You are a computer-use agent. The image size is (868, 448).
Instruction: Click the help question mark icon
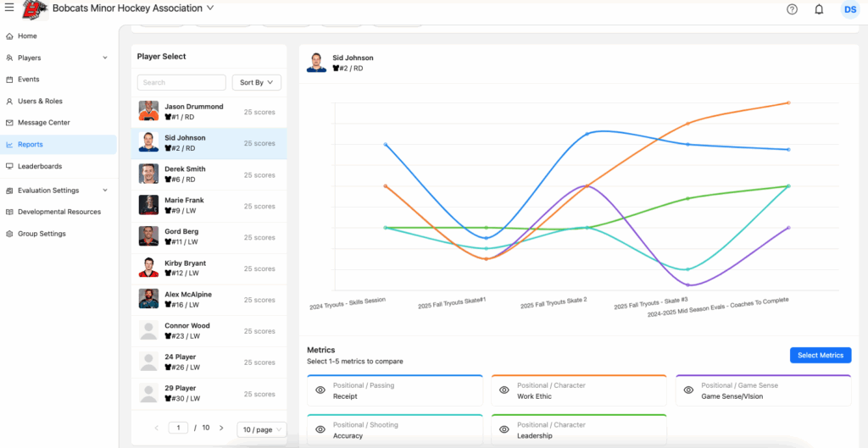tap(792, 9)
